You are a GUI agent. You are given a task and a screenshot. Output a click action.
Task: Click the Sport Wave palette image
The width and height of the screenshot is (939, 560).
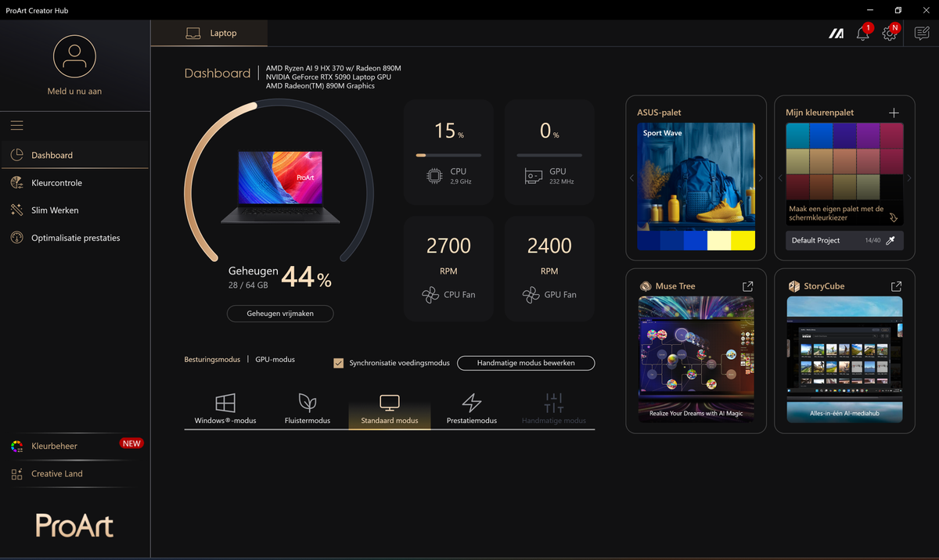(696, 177)
